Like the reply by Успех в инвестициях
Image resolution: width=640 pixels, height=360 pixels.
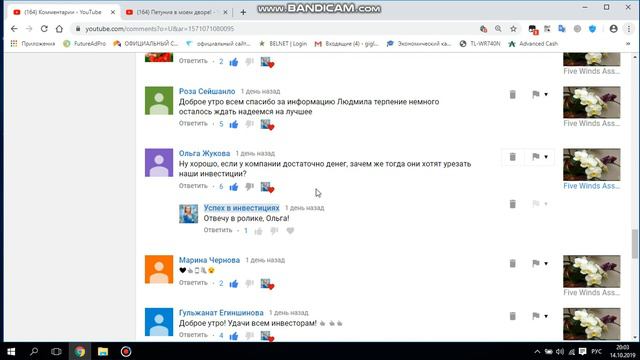click(x=258, y=231)
